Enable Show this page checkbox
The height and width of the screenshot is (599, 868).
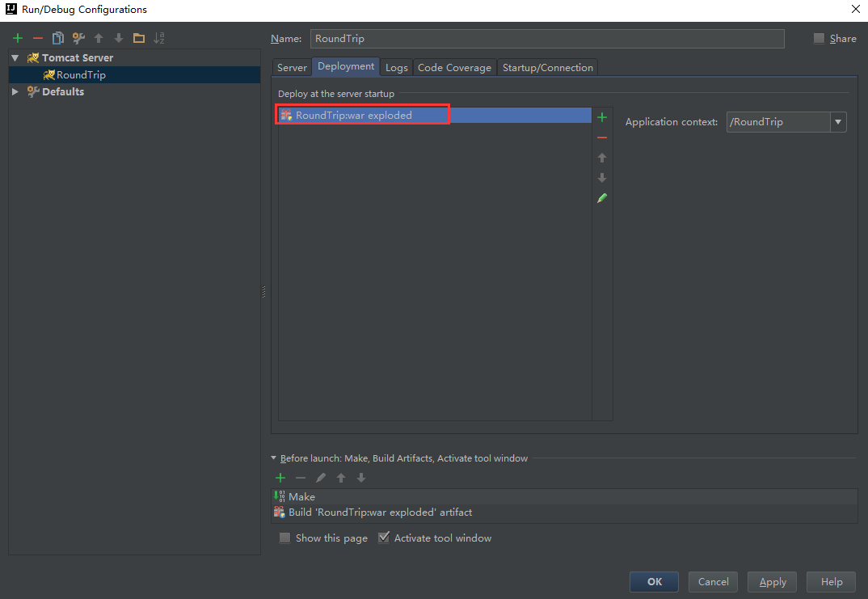[284, 538]
